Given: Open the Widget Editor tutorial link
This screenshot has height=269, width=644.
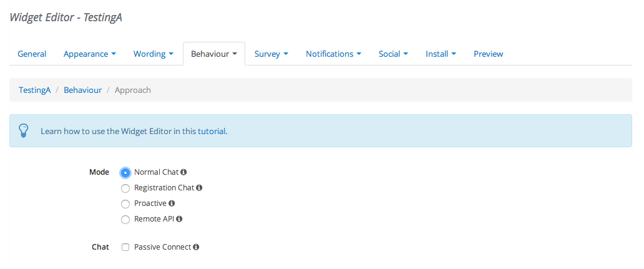Looking at the screenshot, I should click(212, 132).
